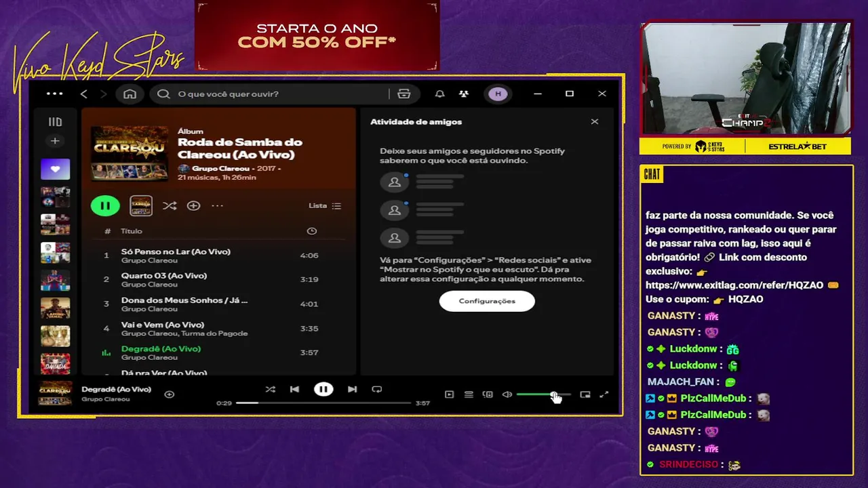The image size is (868, 488).
Task: Adjust the volume slider
Action: pyautogui.click(x=543, y=394)
